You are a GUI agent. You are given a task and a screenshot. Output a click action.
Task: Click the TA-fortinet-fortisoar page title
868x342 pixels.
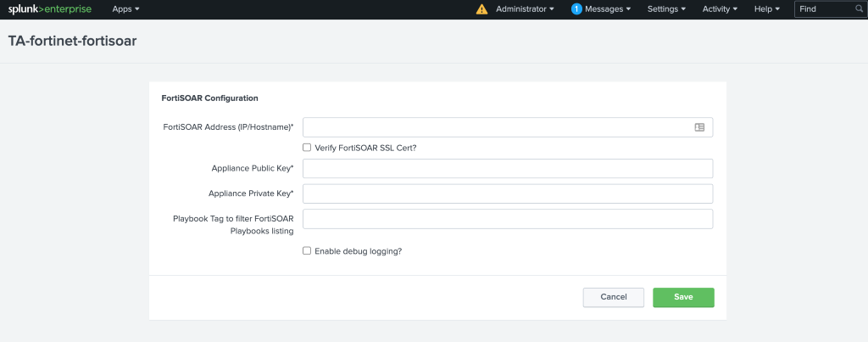[x=73, y=42]
